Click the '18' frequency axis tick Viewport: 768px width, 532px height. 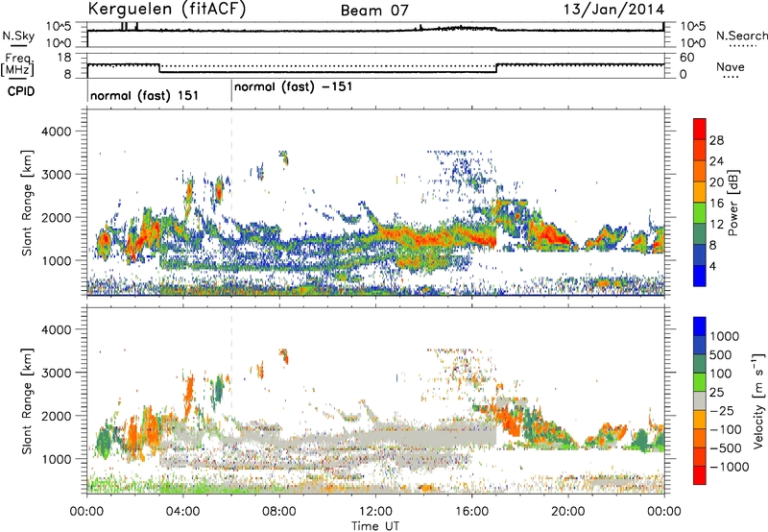click(64, 58)
